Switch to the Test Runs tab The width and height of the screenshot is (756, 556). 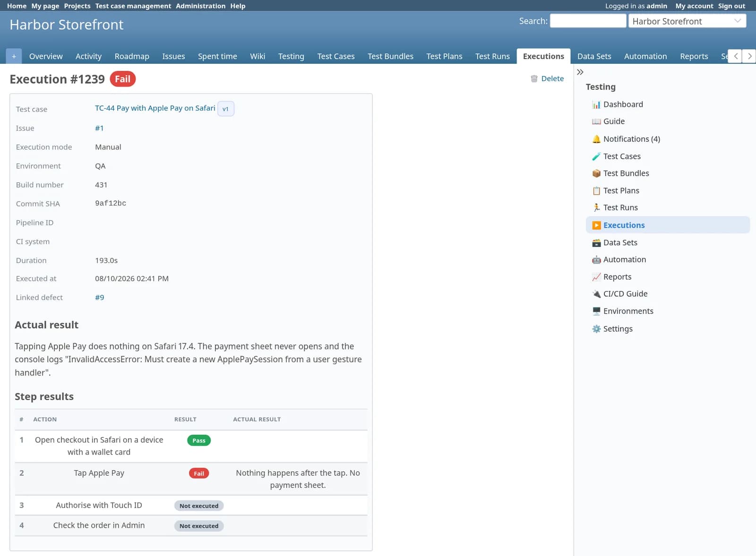[x=492, y=56]
